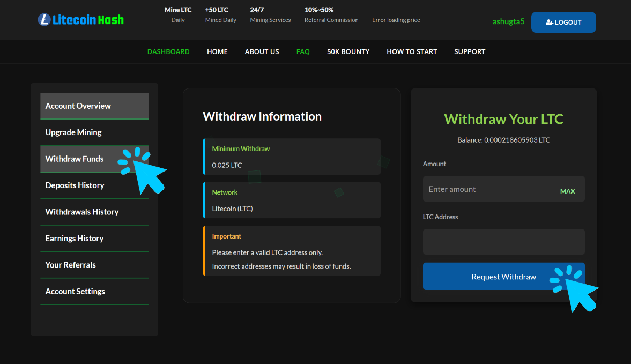Open Your Referrals page
This screenshot has width=631, height=364.
click(70, 265)
